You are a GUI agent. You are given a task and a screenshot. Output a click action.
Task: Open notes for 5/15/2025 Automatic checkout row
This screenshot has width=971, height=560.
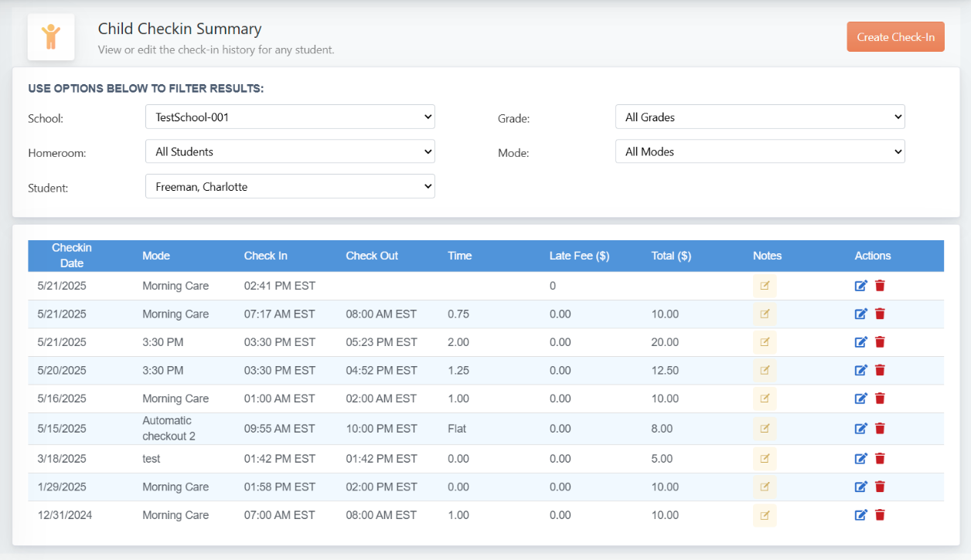765,429
